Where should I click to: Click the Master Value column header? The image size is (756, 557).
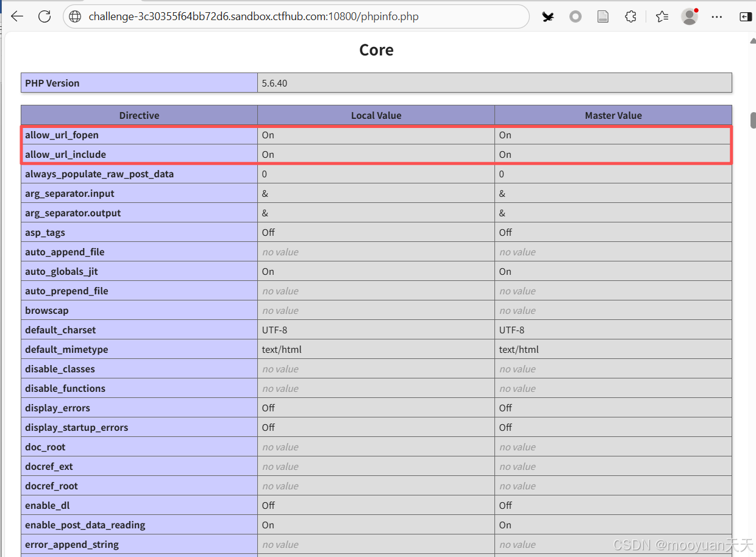click(613, 115)
